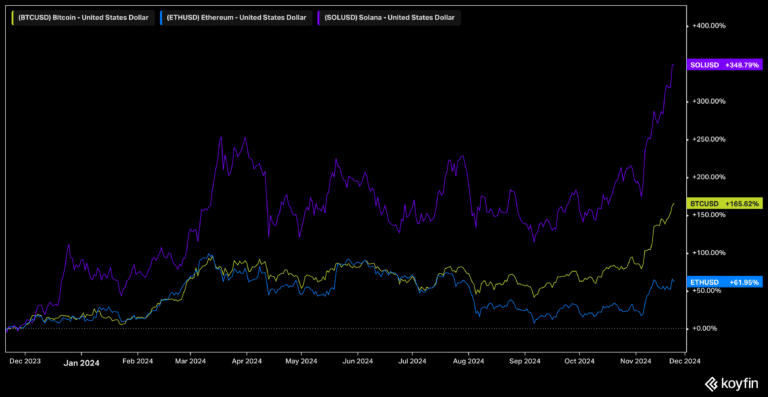Click the ETHUSD +61.95% price tag
Screen dimensions: 768x397
pyautogui.click(x=725, y=282)
